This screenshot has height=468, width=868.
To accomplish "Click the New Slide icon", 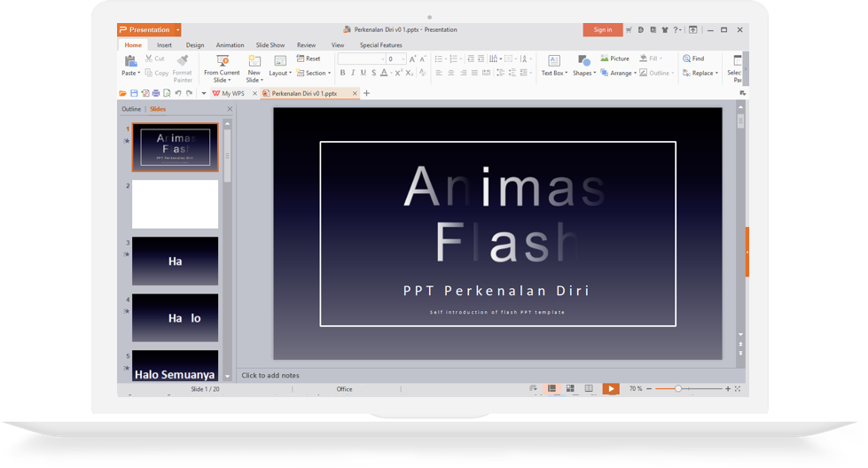I will tap(254, 62).
